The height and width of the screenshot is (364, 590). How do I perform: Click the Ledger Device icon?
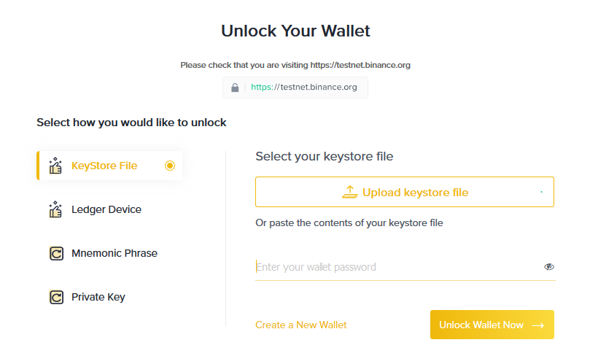55,209
